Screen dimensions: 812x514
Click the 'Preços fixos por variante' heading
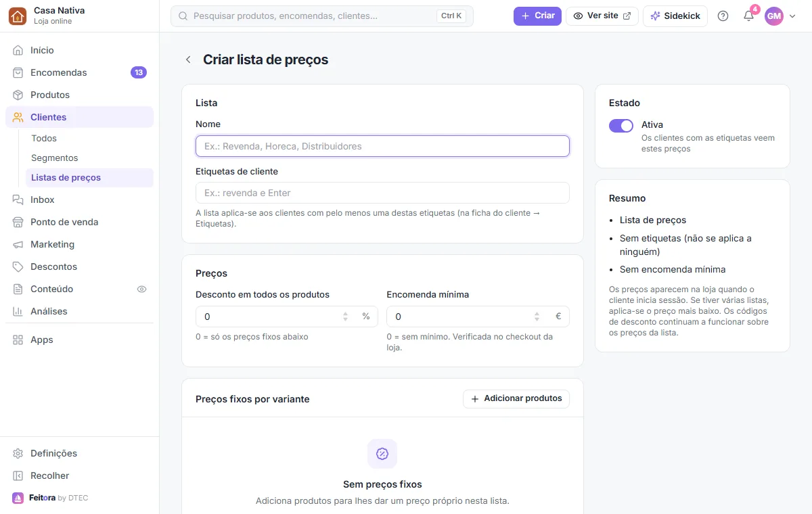click(x=252, y=399)
